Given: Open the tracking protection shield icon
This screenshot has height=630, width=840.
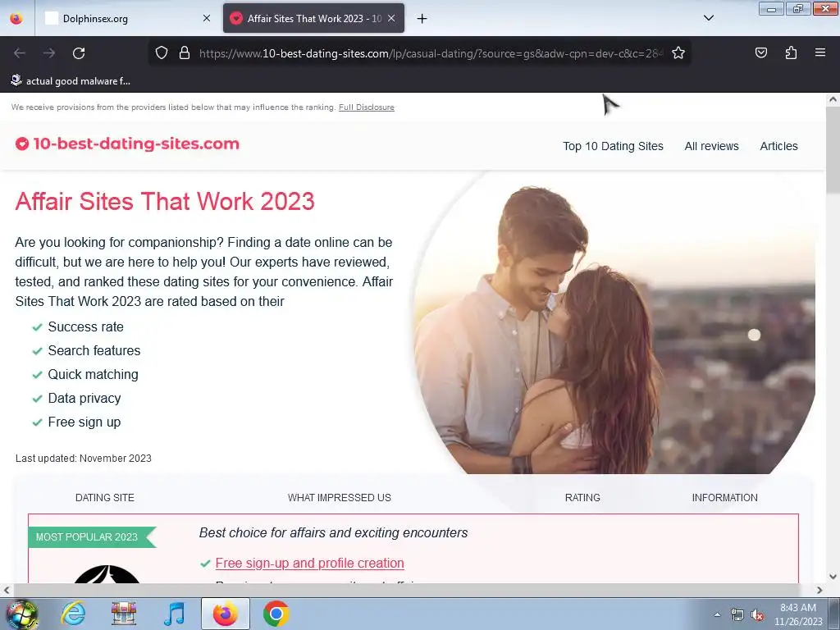Looking at the screenshot, I should (162, 53).
